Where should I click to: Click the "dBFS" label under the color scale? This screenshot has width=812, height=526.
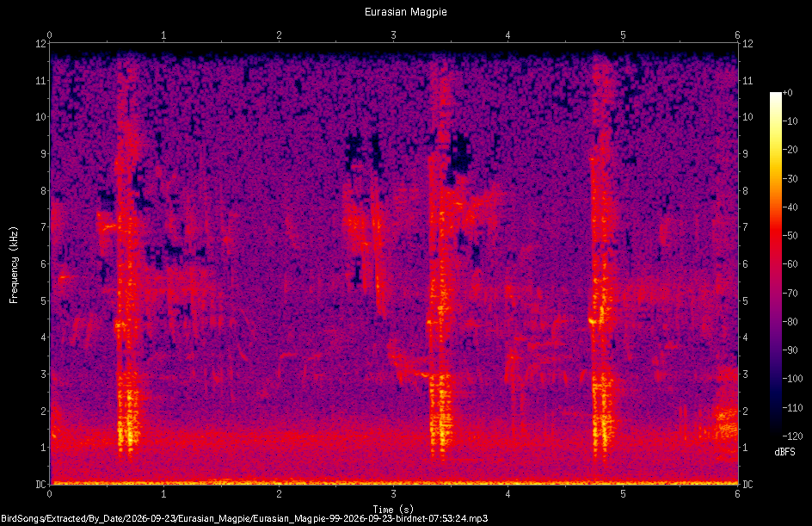(x=784, y=452)
